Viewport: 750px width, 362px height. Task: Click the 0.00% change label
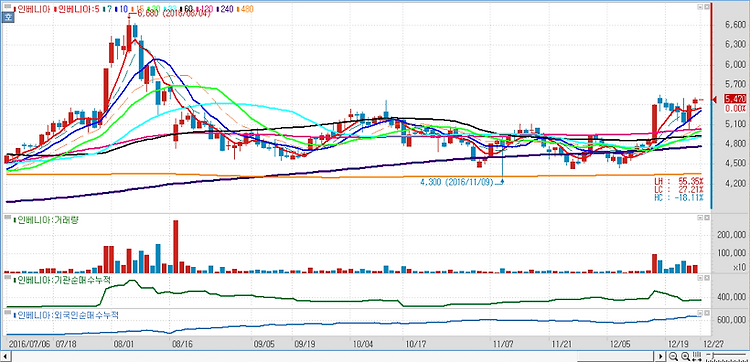(x=737, y=109)
